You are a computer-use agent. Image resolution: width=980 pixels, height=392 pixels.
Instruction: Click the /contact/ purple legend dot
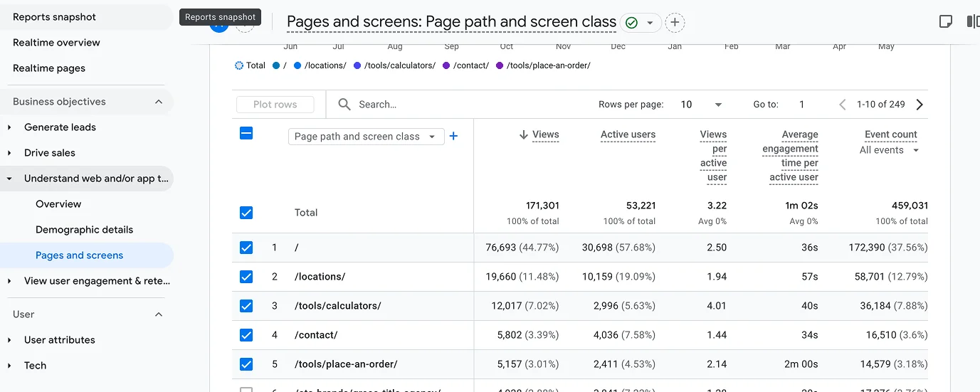pos(446,65)
